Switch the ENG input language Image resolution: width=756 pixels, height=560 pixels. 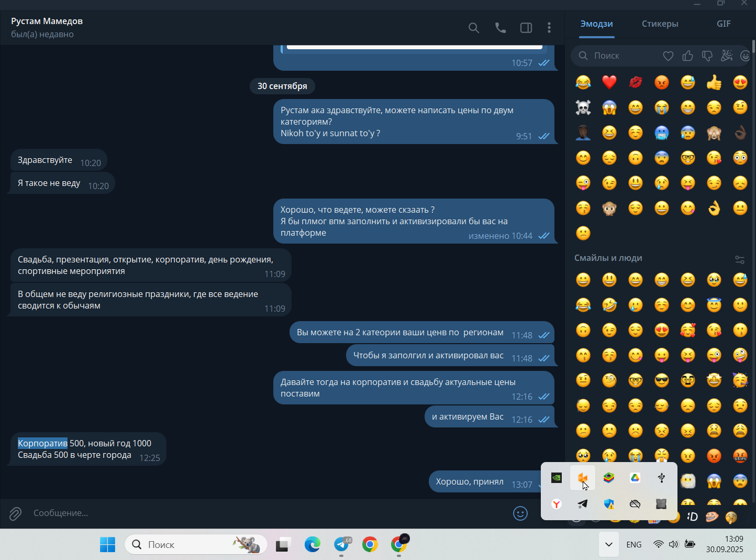click(633, 545)
